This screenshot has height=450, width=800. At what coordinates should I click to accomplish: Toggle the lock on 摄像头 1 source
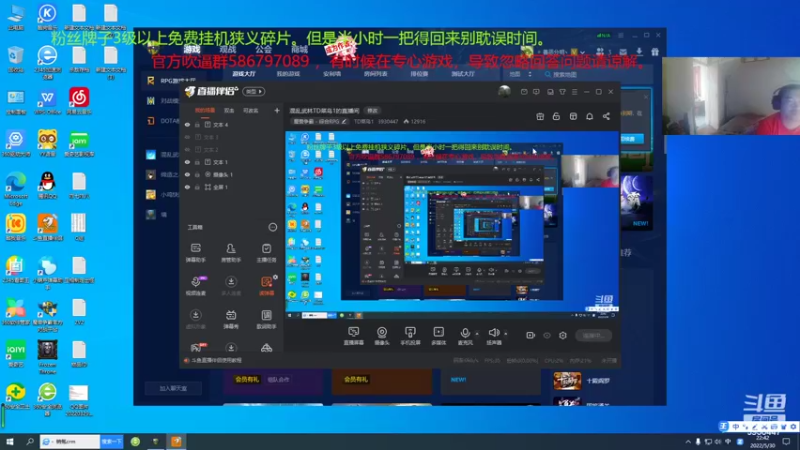pyautogui.click(x=197, y=174)
